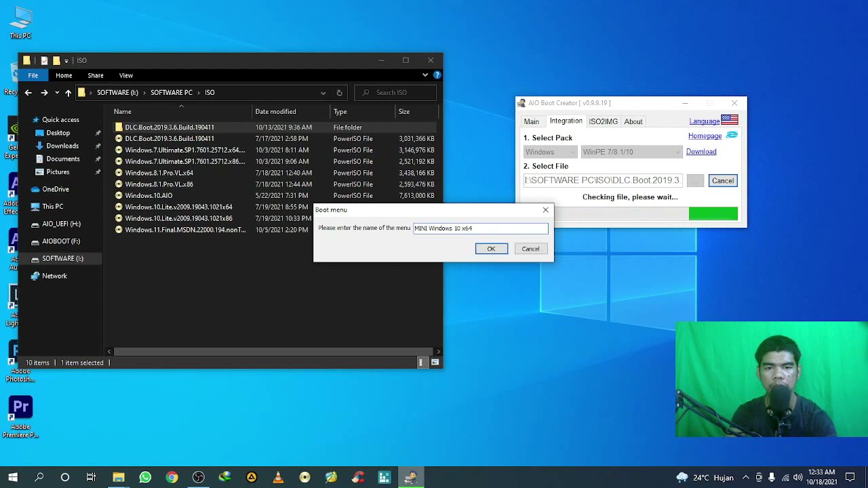
Task: Switch to ISO2IMG tab
Action: tap(603, 121)
